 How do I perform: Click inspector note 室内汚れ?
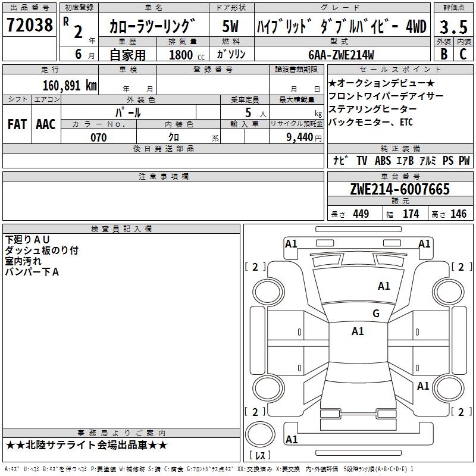pos(23,261)
